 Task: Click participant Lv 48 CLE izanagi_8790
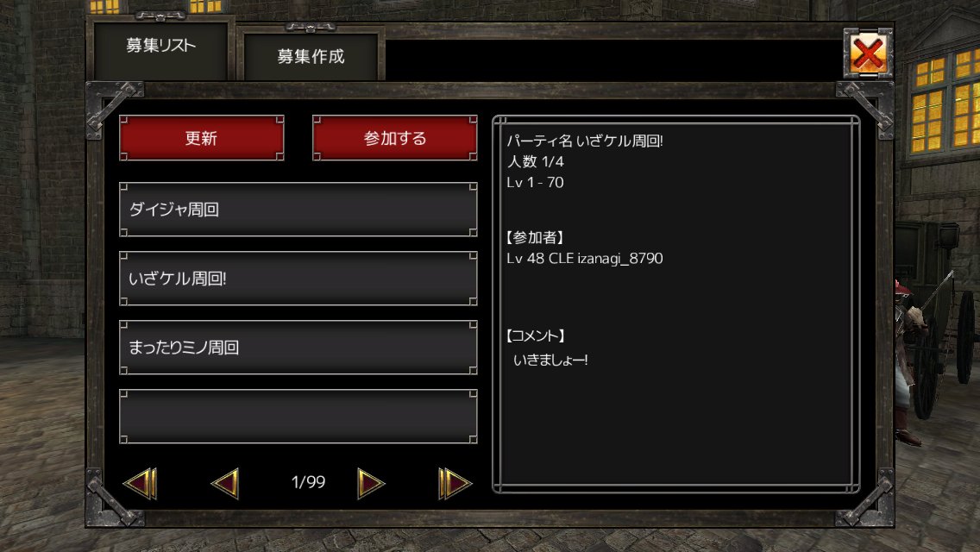click(584, 258)
